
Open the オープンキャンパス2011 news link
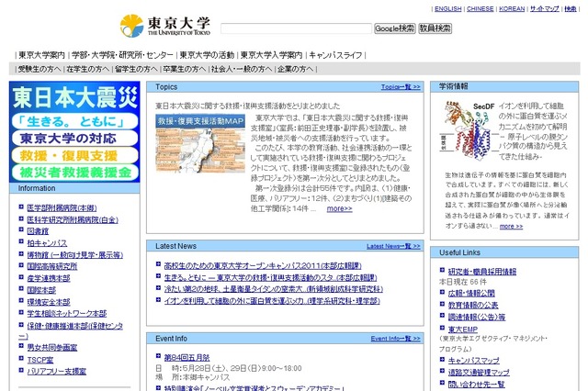tap(263, 266)
